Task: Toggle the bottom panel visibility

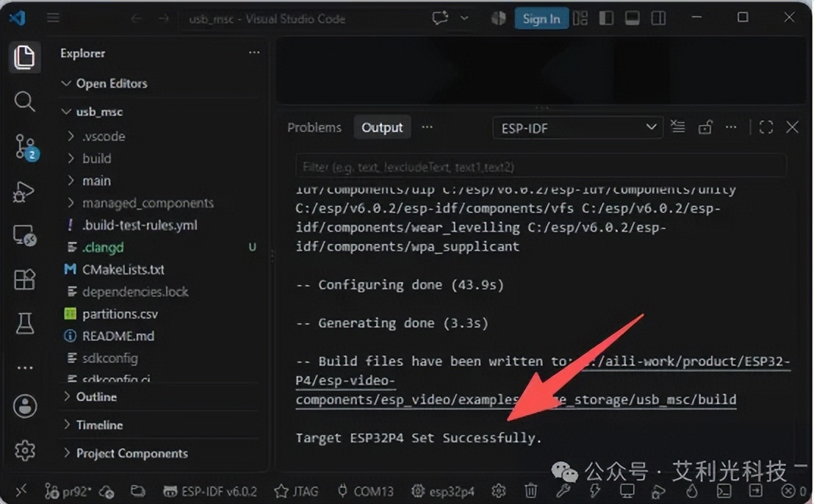Action: 632,18
